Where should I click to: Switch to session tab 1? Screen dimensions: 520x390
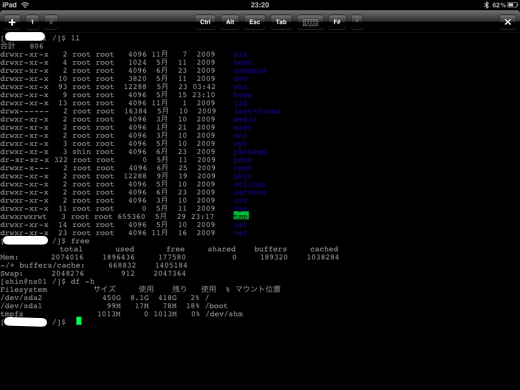[x=32, y=22]
